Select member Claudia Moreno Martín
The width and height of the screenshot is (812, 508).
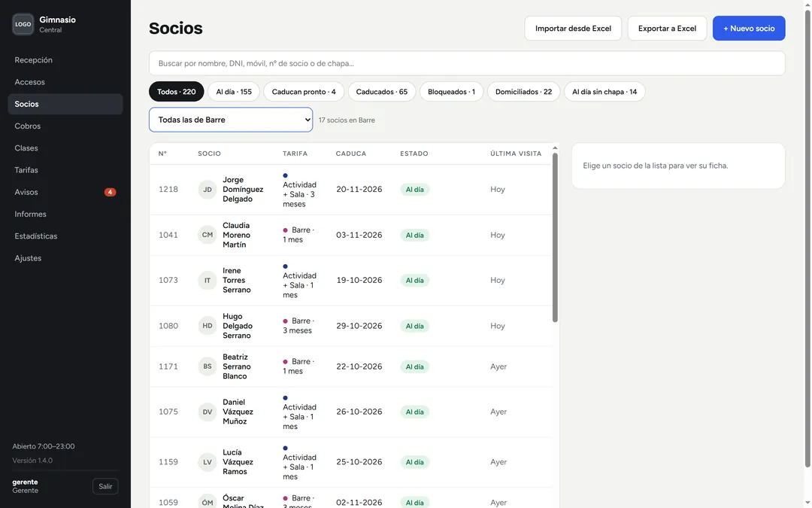(x=236, y=235)
